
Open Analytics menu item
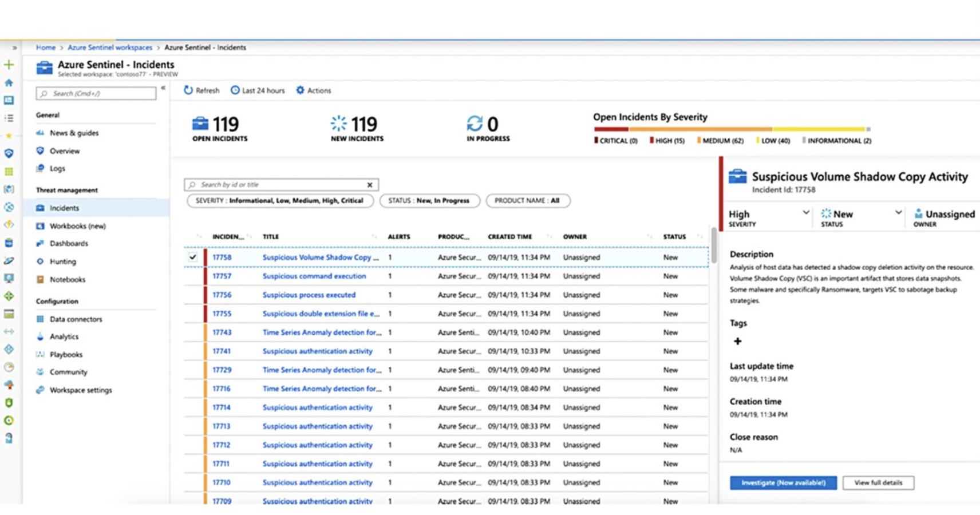click(64, 336)
